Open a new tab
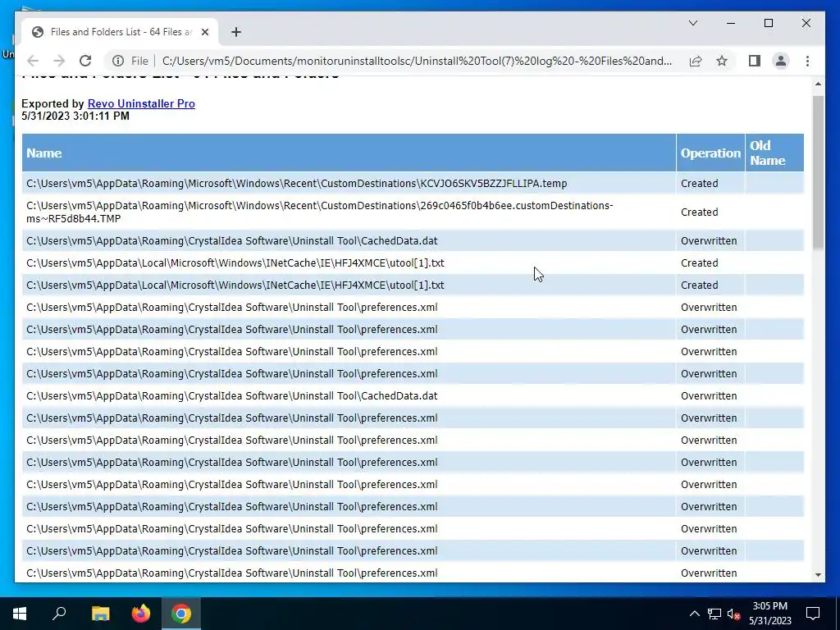 [236, 32]
